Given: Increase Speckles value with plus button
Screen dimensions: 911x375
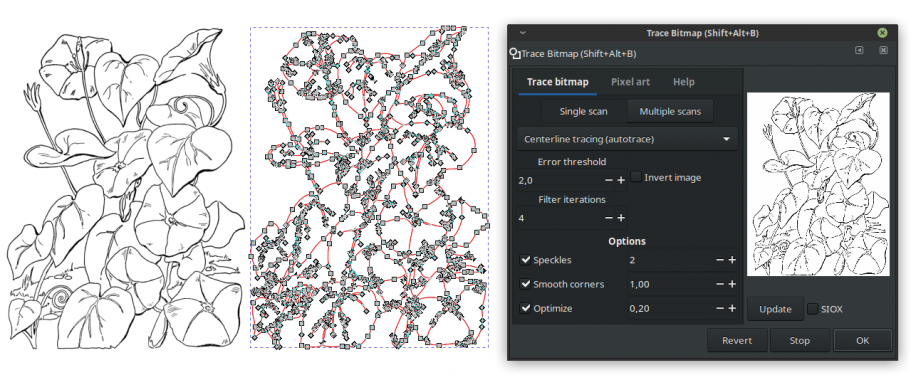Looking at the screenshot, I should pos(732,260).
